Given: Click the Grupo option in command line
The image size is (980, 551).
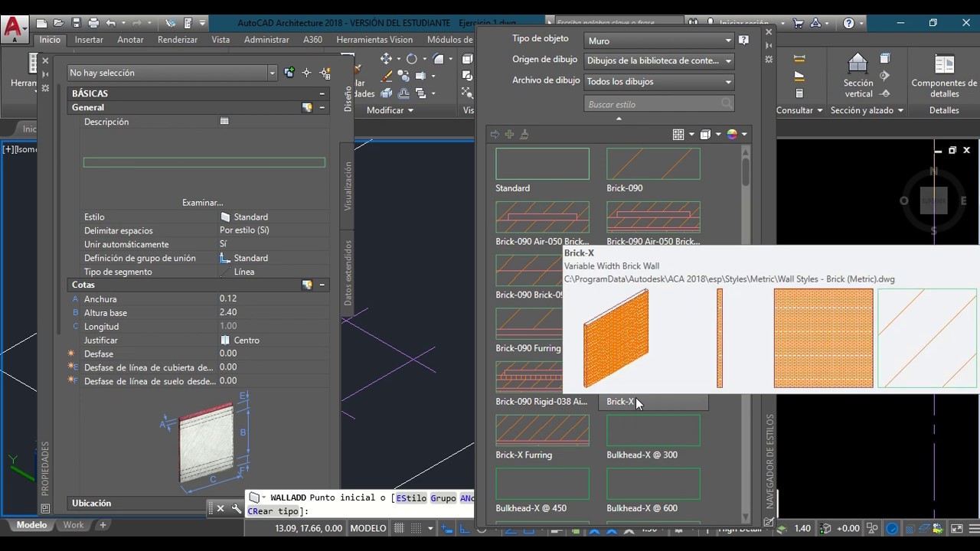Looking at the screenshot, I should tap(443, 498).
